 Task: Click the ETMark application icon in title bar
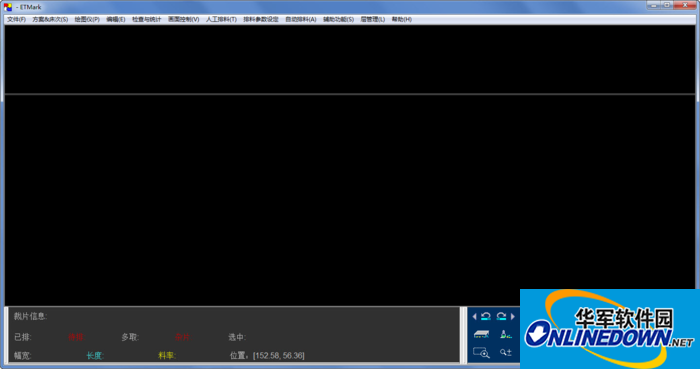click(8, 7)
